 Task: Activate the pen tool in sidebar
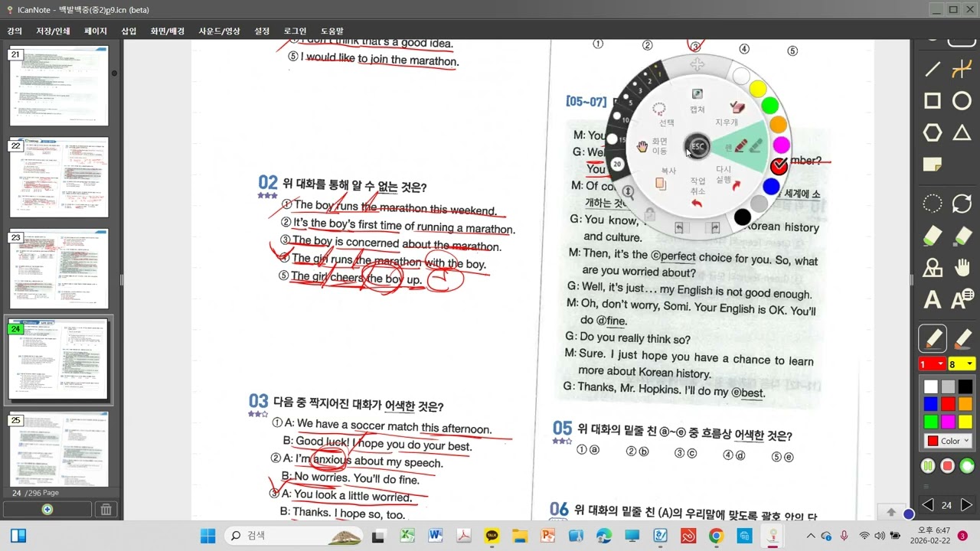point(933,338)
